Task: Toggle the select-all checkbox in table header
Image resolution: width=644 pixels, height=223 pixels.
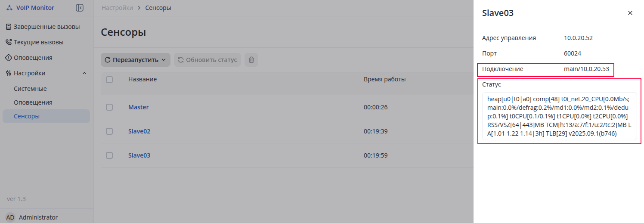Action: click(x=109, y=79)
